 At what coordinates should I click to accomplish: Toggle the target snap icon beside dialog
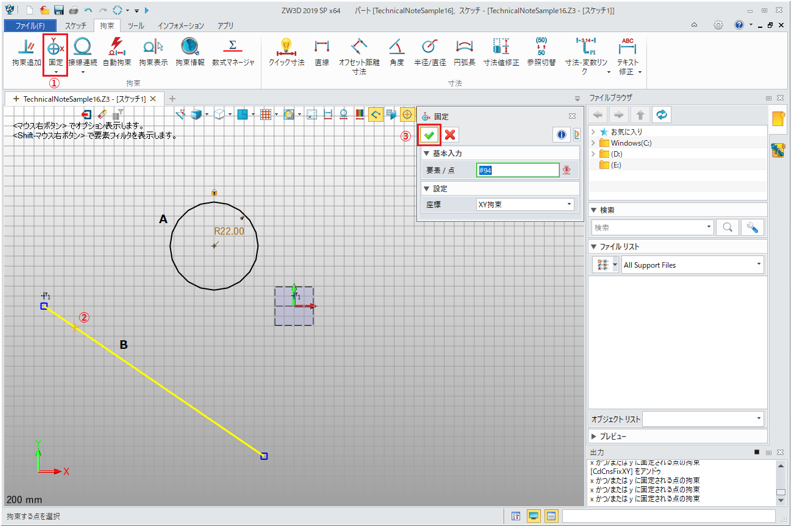[407, 115]
